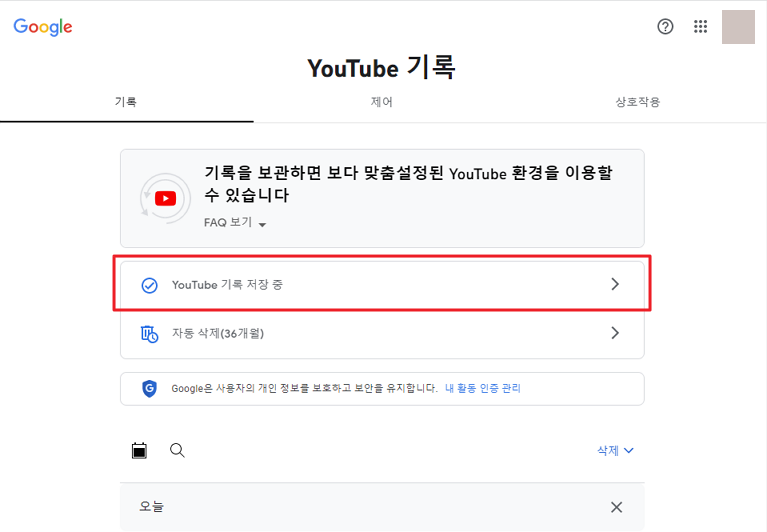Click the chevron on YouTube 기록 저장 중 row
767x532 pixels.
(x=615, y=284)
